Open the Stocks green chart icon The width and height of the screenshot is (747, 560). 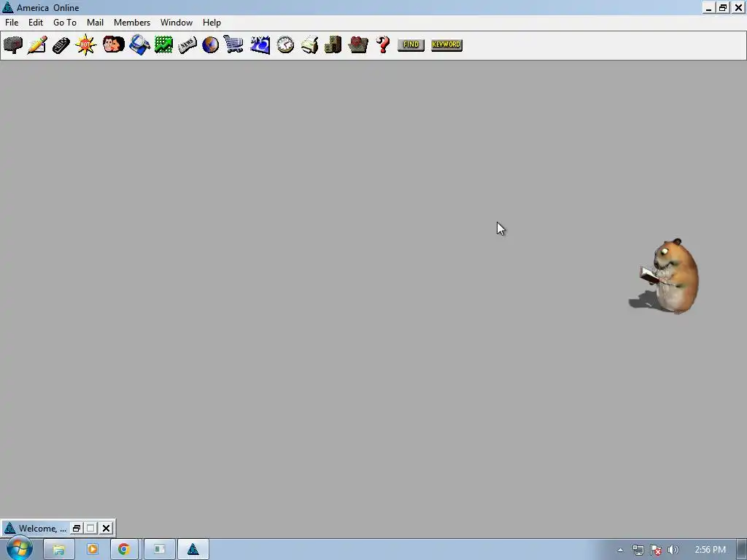163,44
